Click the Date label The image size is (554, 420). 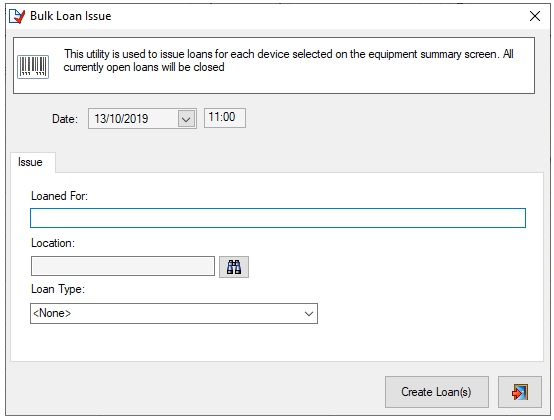pos(65,119)
